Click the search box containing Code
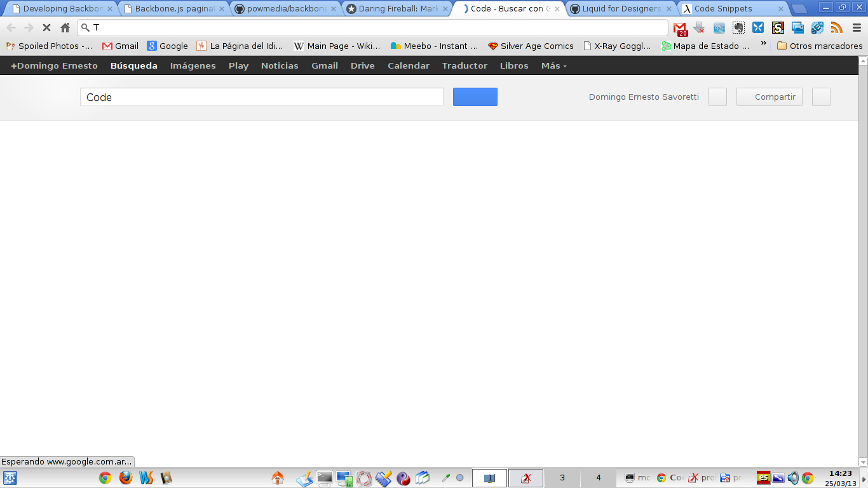The height and width of the screenshot is (488, 868). [261, 97]
